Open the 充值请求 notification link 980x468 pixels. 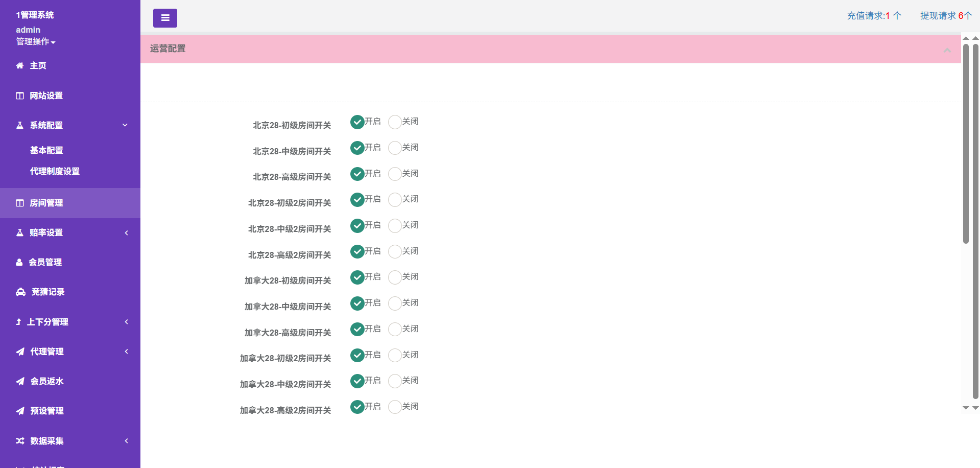coord(874,16)
